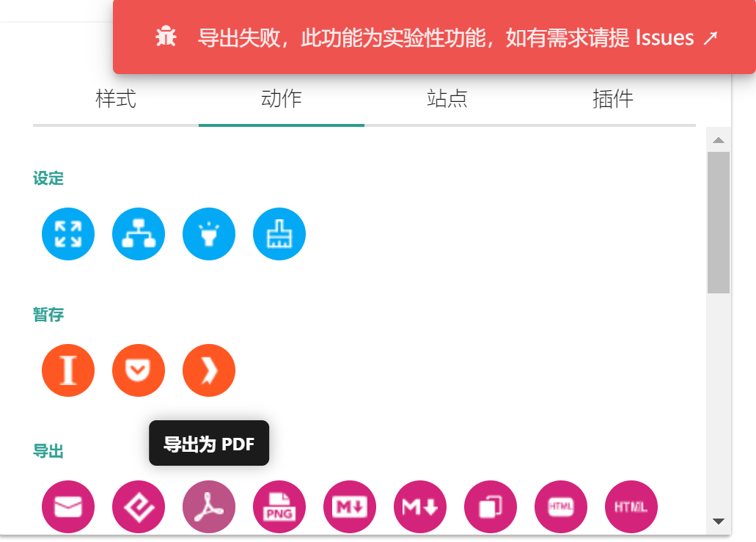The width and height of the screenshot is (756, 542).
Task: Open the 站点 tab
Action: [447, 99]
